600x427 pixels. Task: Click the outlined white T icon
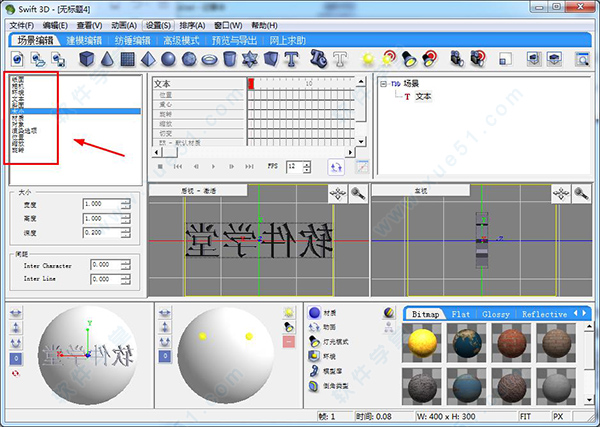click(x=340, y=59)
